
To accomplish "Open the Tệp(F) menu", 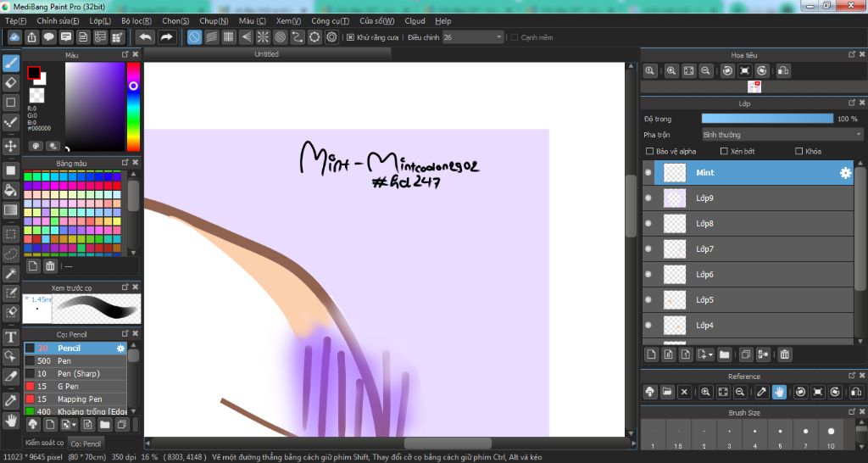I will click(15, 21).
